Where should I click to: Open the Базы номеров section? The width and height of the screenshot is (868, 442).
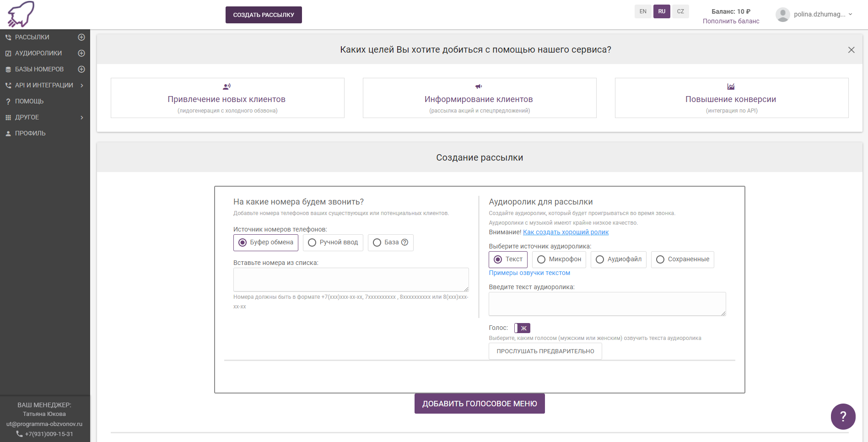coord(39,69)
